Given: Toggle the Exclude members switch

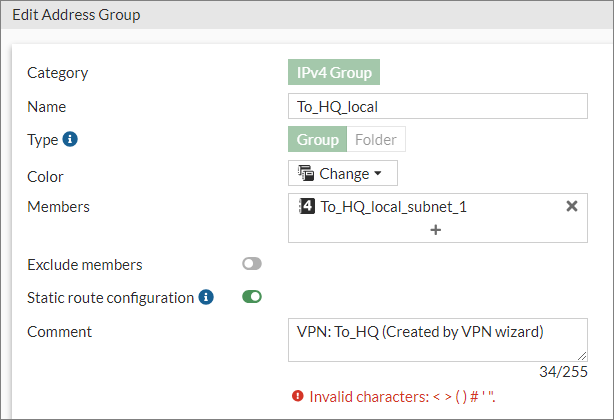Looking at the screenshot, I should point(252,264).
